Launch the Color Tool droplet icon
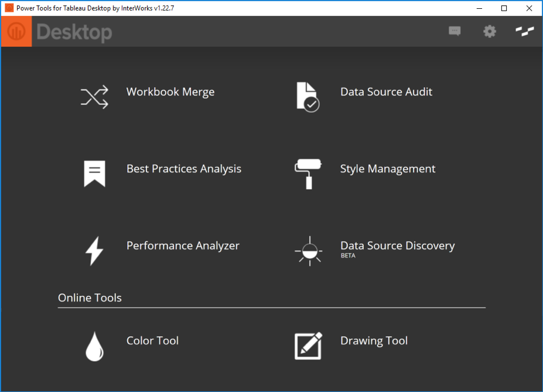Screen dimensions: 543x392 [x=94, y=346]
